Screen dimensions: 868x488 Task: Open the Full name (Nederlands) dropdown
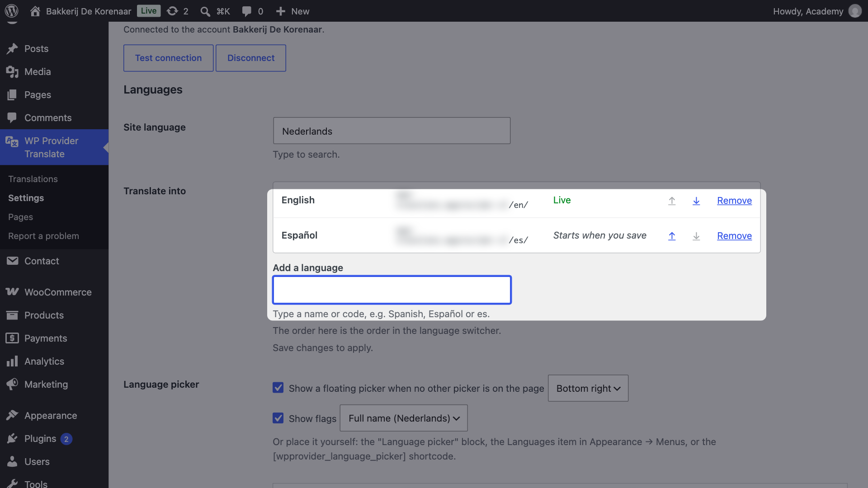point(404,418)
